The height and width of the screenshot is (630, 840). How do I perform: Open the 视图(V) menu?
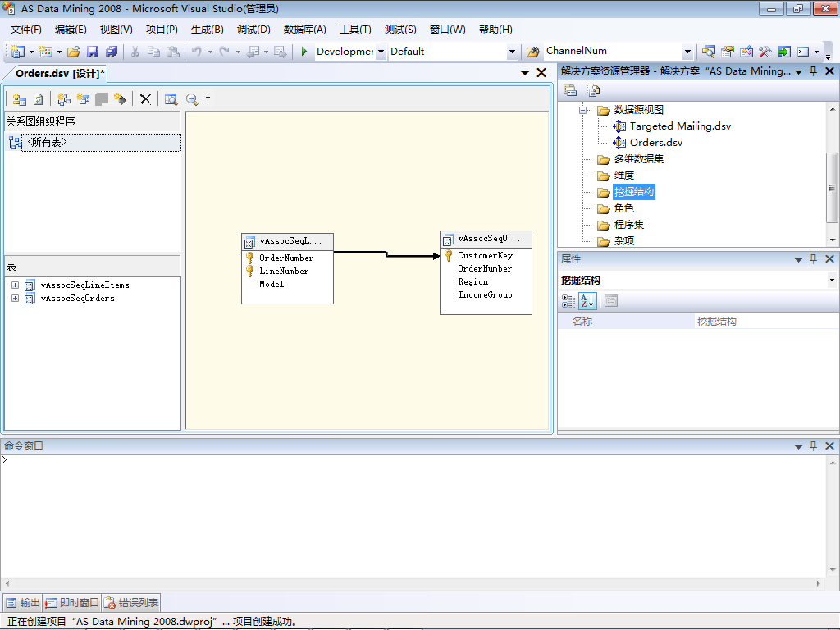[116, 30]
